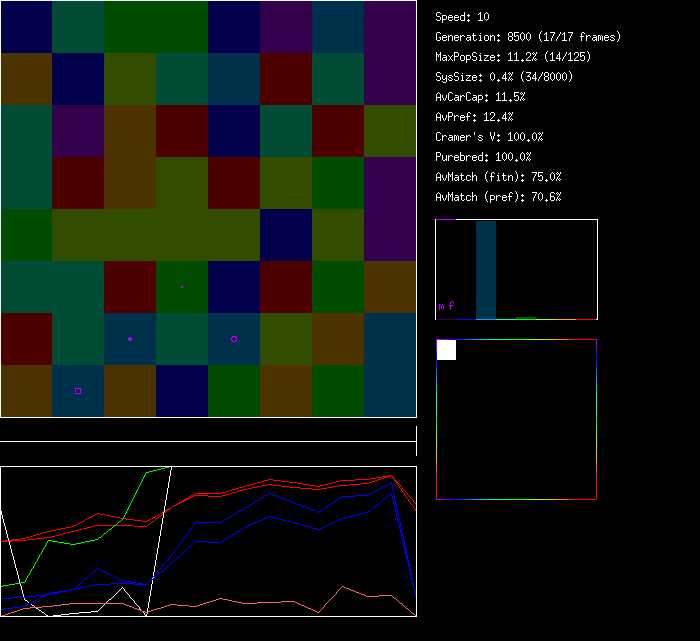Click the Speed: 10 readout
The image size is (700, 641).
pyautogui.click(x=463, y=17)
